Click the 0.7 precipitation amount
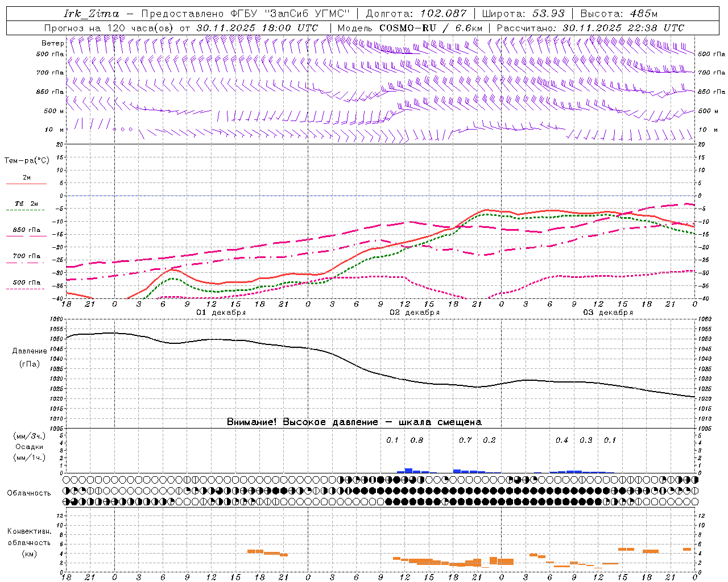 465,440
